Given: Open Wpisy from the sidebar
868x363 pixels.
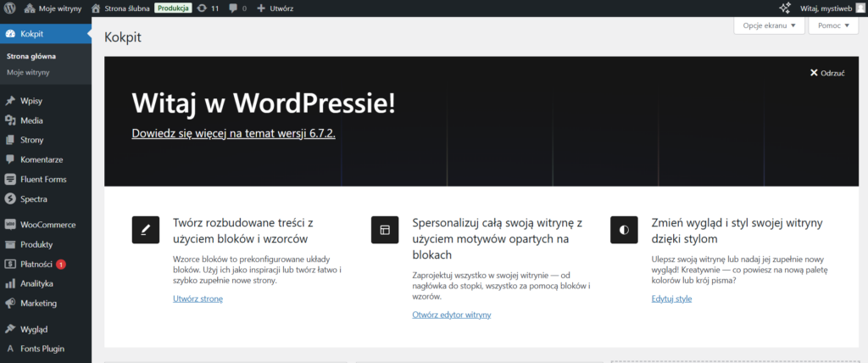Looking at the screenshot, I should pyautogui.click(x=32, y=101).
